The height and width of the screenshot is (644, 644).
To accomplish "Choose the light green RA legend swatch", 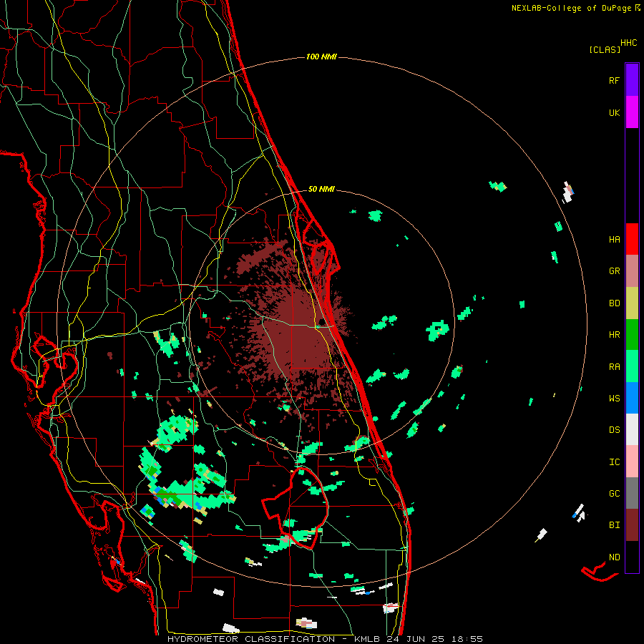I will point(632,366).
